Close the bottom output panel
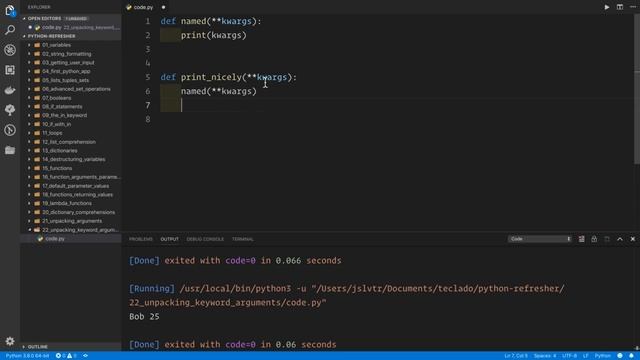The image size is (640, 360). click(633, 239)
